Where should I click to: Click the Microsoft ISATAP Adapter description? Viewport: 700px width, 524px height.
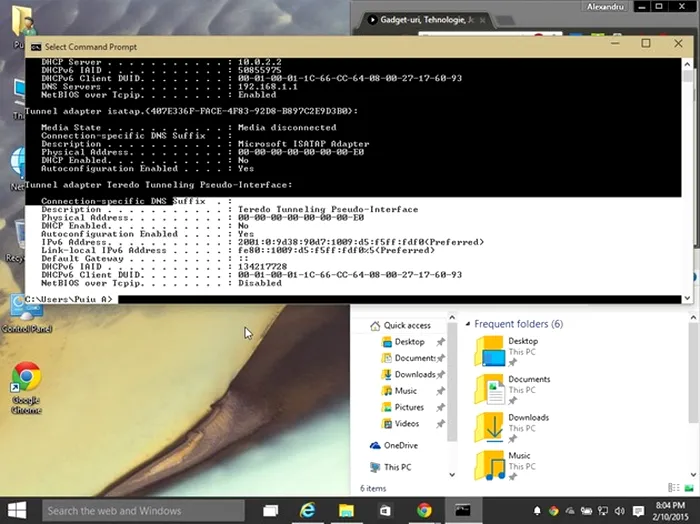point(304,144)
